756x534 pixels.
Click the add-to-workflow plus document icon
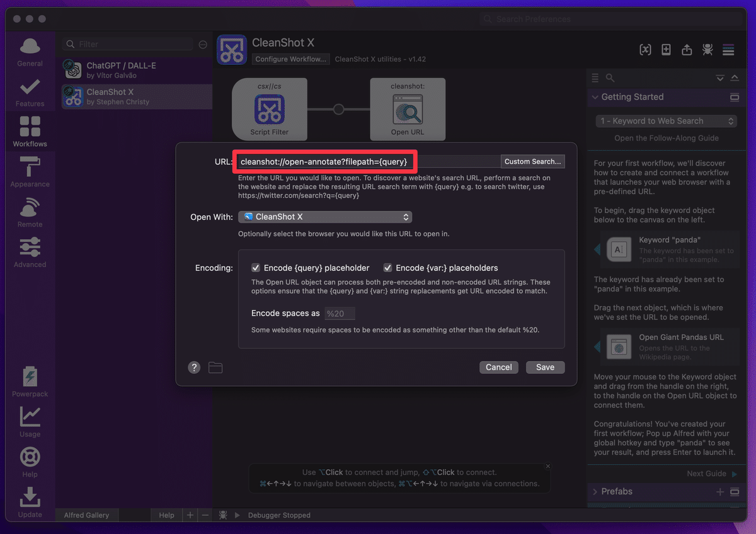click(x=666, y=50)
